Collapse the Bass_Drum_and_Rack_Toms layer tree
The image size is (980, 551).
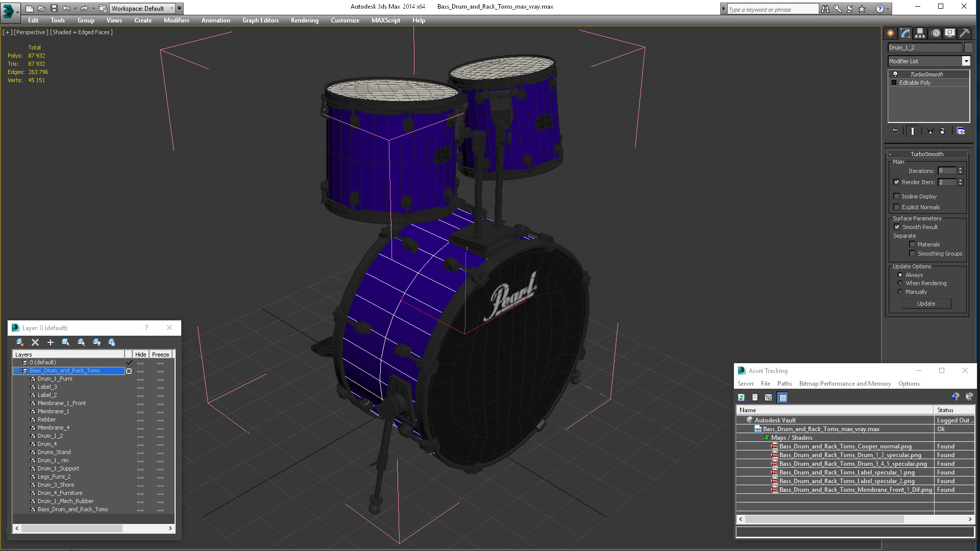[16, 371]
